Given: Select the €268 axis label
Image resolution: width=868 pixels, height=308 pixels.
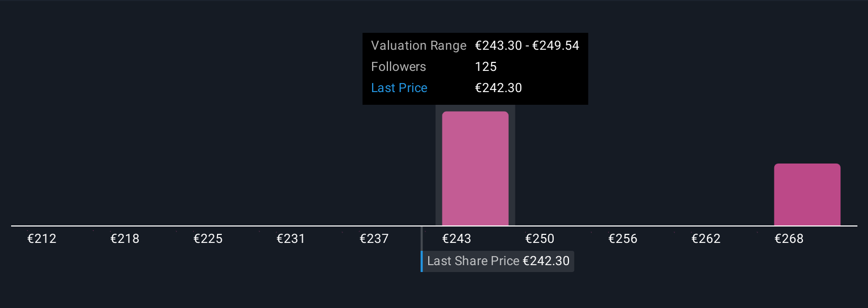Looking at the screenshot, I should [x=789, y=239].
